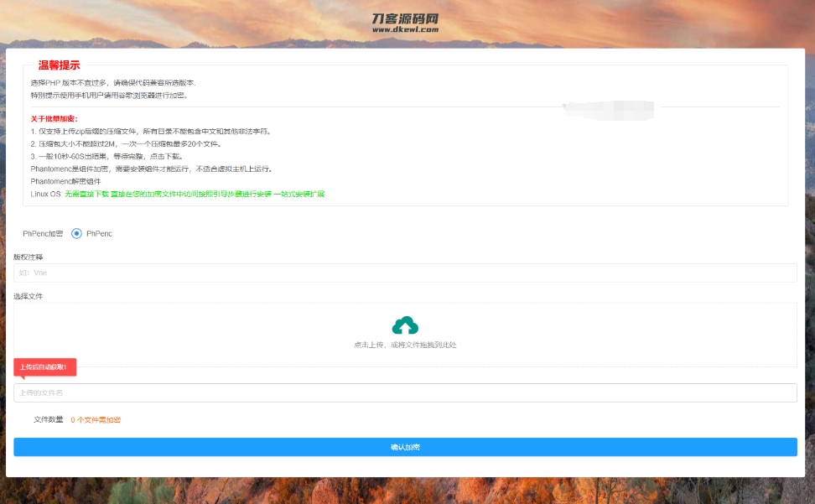Click the Phantomenc解密组件 text line
815x504 pixels.
point(65,181)
